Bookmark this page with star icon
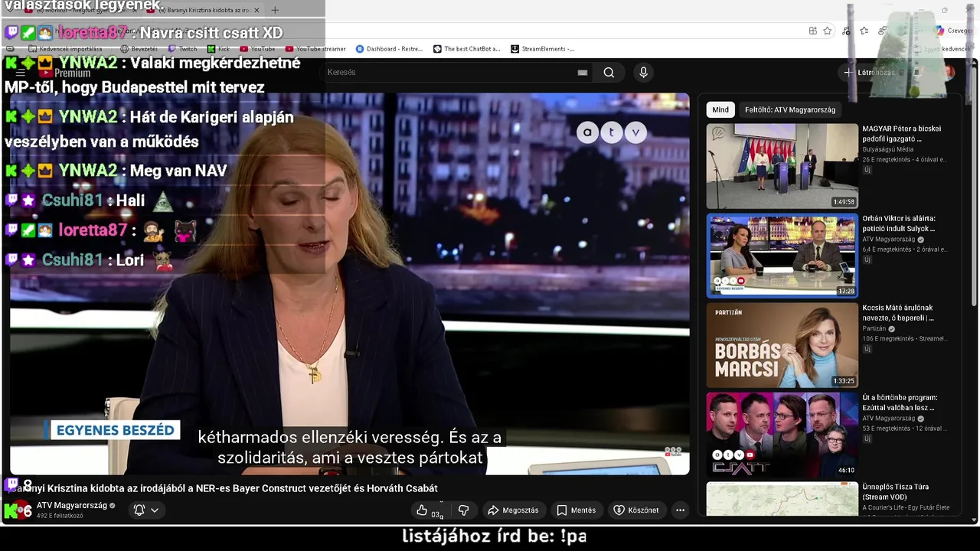This screenshot has height=551, width=980. point(828,31)
